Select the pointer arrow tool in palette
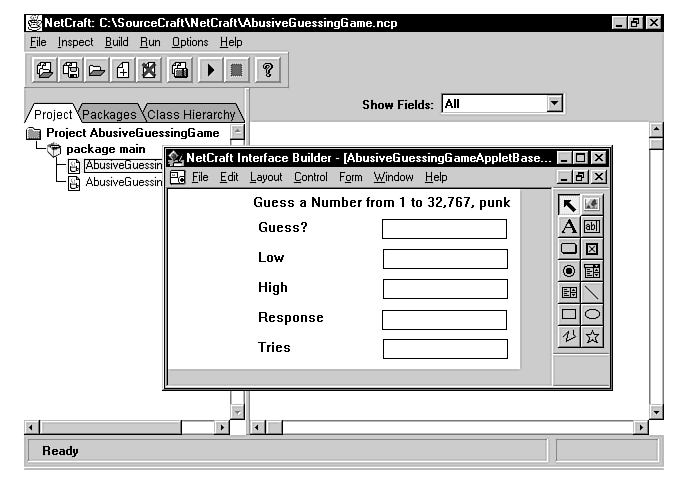The width and height of the screenshot is (681, 483). 569,204
